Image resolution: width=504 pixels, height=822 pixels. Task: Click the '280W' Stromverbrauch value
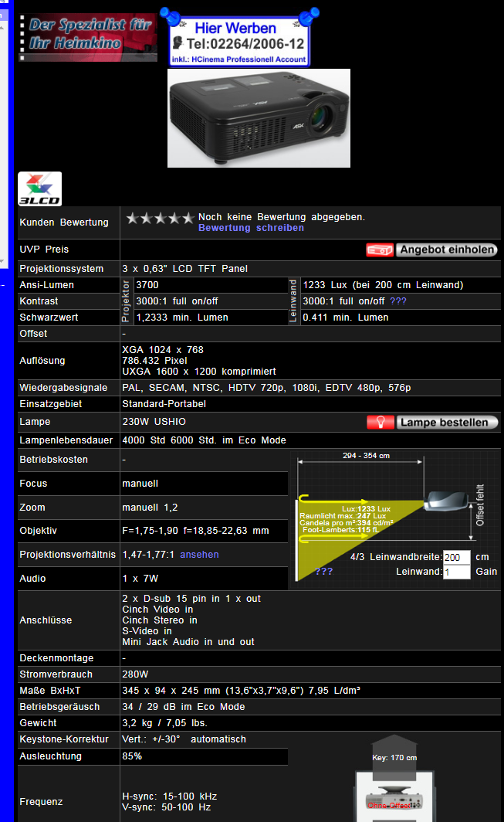tap(135, 674)
